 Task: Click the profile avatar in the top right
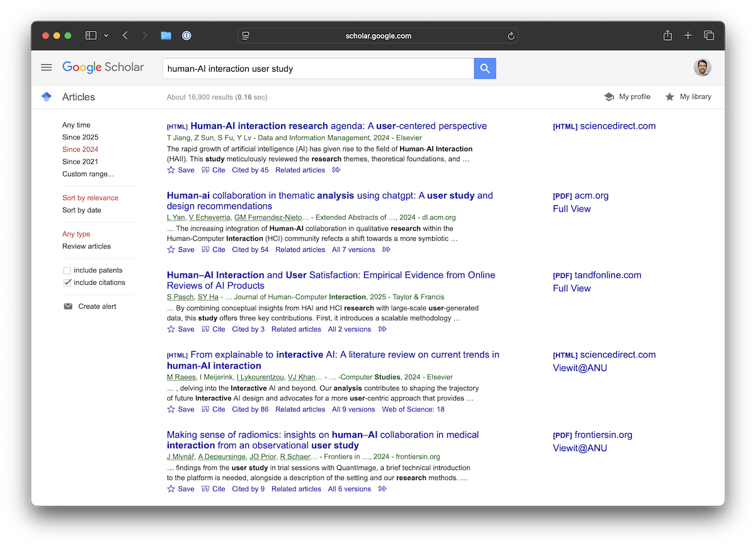point(702,66)
